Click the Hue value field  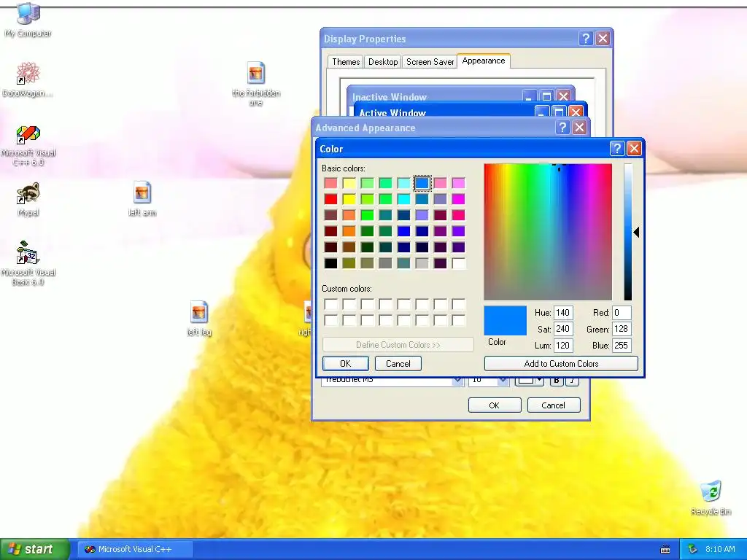pos(563,313)
